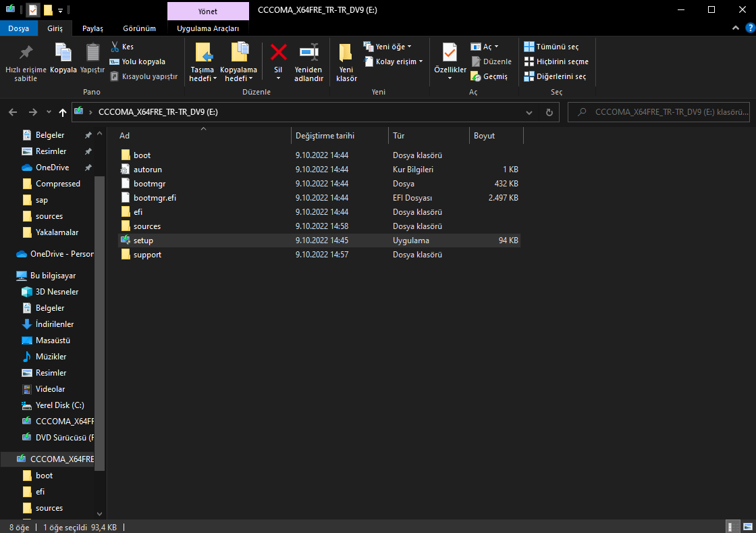The height and width of the screenshot is (533, 756).
Task: Open recent locations dropdown arrow
Action: point(49,112)
